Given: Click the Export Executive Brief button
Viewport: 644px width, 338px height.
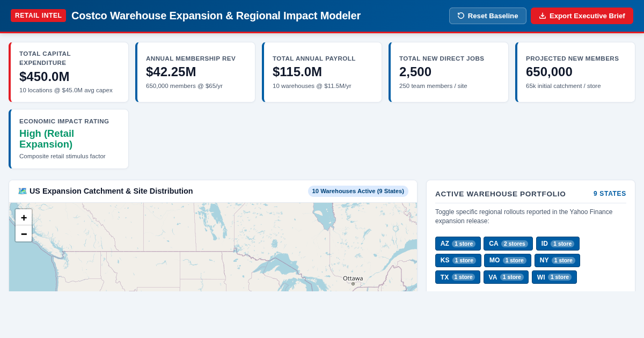Looking at the screenshot, I should point(582,16).
